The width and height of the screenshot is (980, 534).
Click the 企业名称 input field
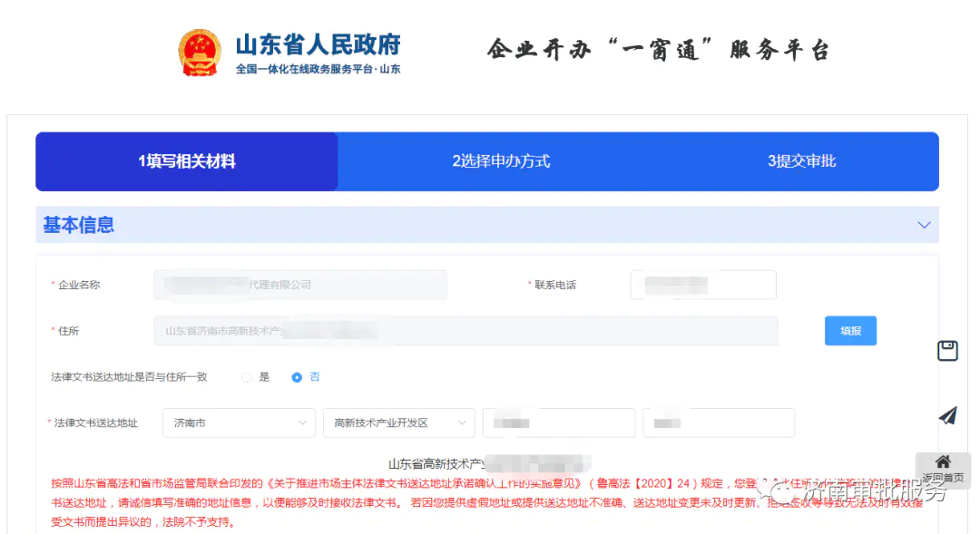pos(299,284)
